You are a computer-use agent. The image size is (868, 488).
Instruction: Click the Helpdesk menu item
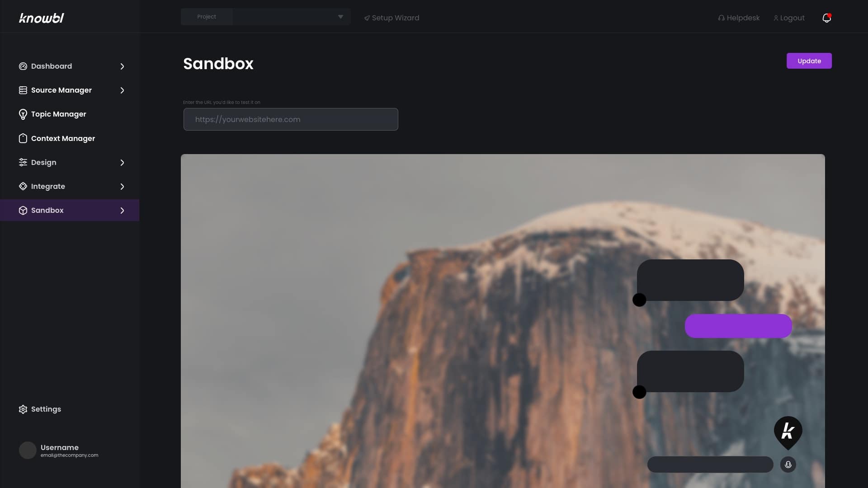point(739,17)
